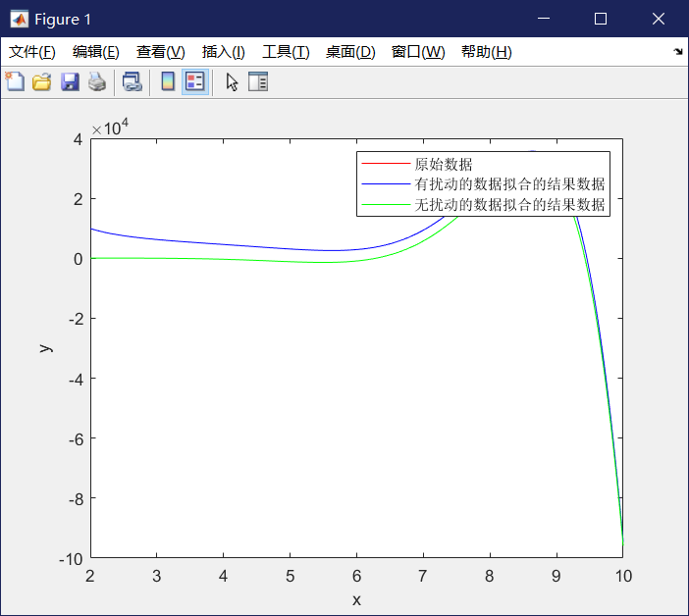Open the 工具(T) menu

(x=286, y=52)
